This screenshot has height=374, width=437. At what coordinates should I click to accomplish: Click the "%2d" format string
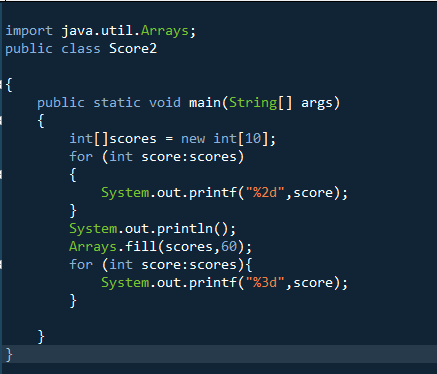click(265, 193)
